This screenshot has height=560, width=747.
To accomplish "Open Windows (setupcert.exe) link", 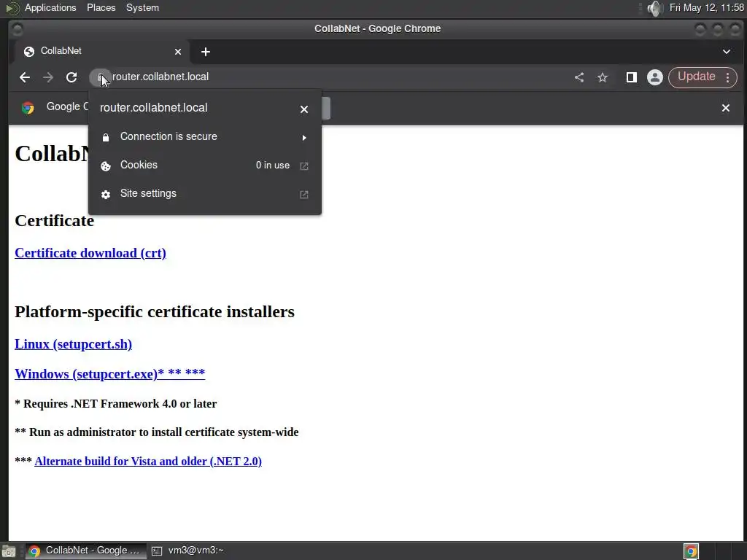I will coord(110,373).
